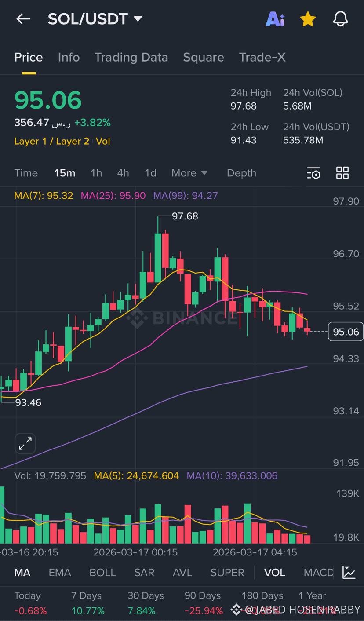Tap the MA(99): 94.27 legend label
Viewport: 364px width, 621px height.
186,196
